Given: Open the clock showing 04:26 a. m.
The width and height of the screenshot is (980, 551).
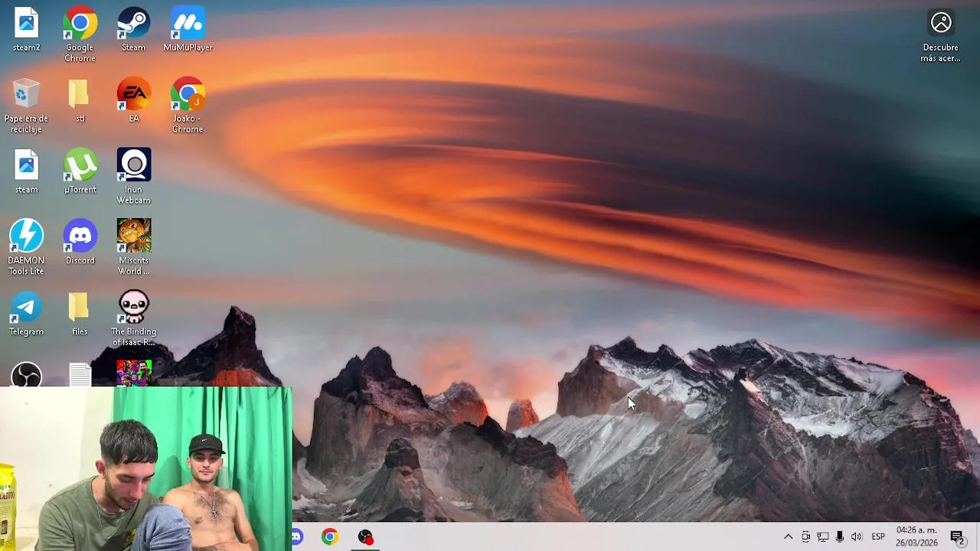Looking at the screenshot, I should [916, 536].
